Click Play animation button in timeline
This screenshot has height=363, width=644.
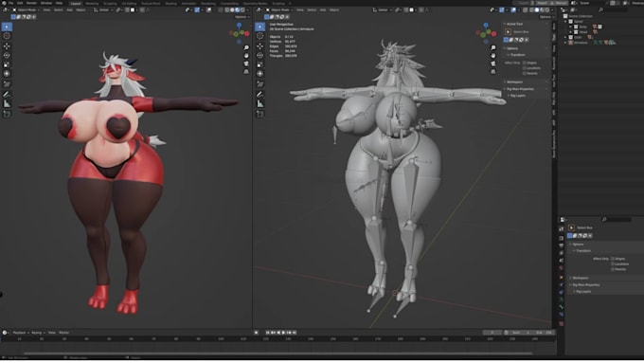pos(283,332)
